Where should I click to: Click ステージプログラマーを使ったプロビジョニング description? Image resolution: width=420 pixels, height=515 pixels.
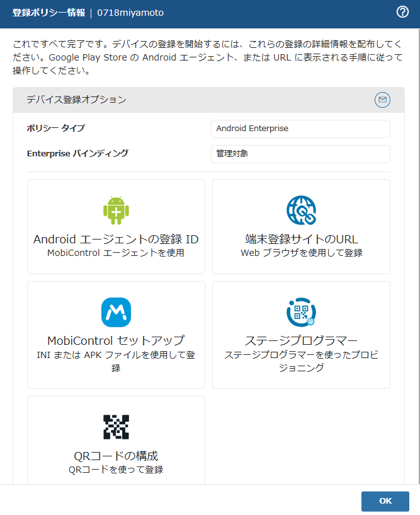point(301,361)
